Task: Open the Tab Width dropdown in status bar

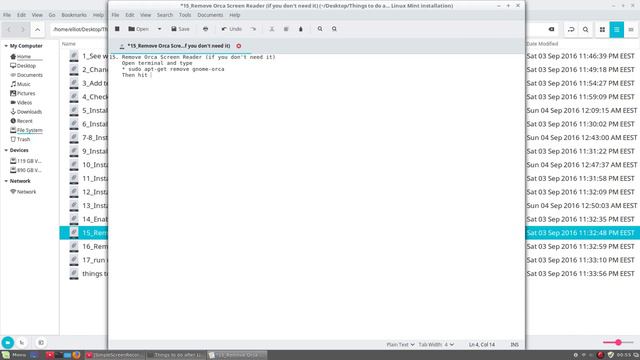Action: [x=436, y=345]
